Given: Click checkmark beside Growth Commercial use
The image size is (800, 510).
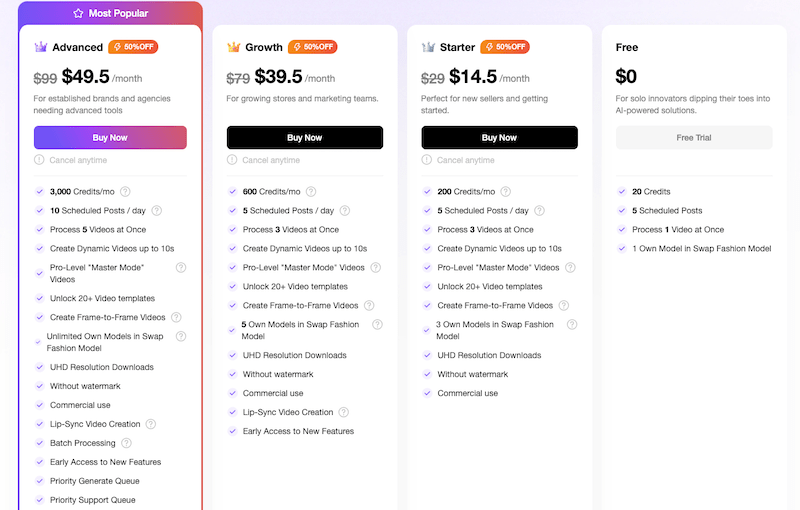Looking at the screenshot, I should pyautogui.click(x=233, y=393).
